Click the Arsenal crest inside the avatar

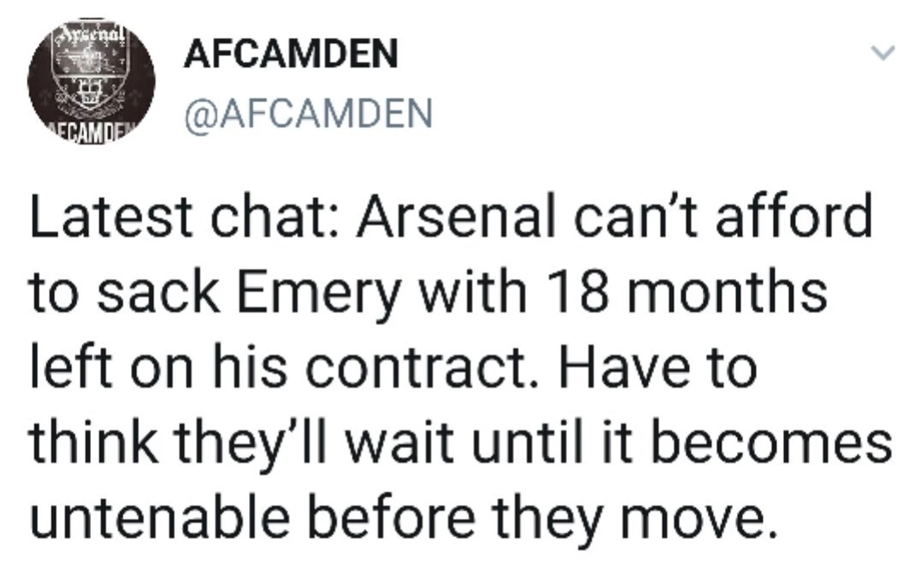pyautogui.click(x=90, y=76)
